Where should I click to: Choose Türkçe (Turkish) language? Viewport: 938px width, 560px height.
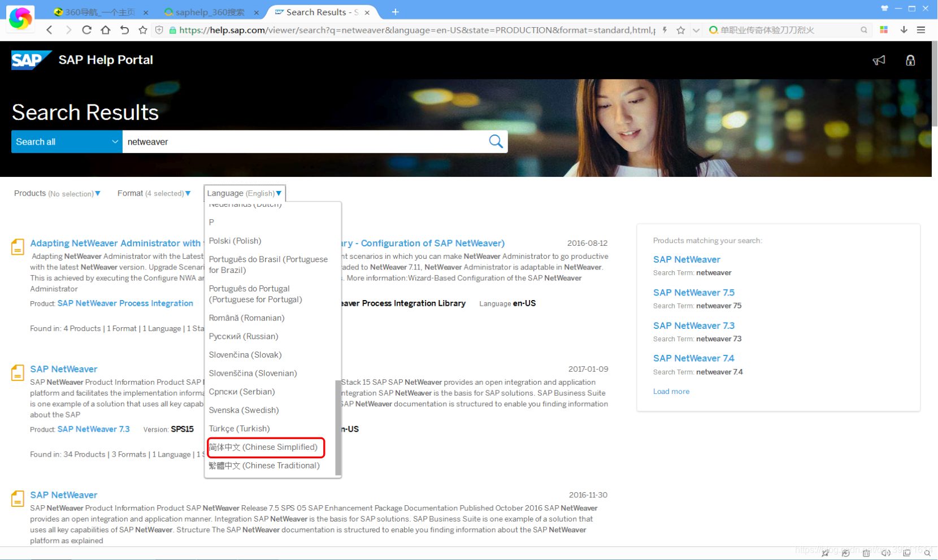pos(239,429)
